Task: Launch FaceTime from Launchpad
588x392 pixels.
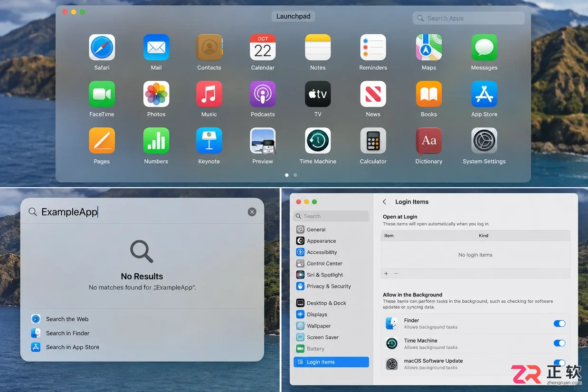Action: (x=102, y=94)
